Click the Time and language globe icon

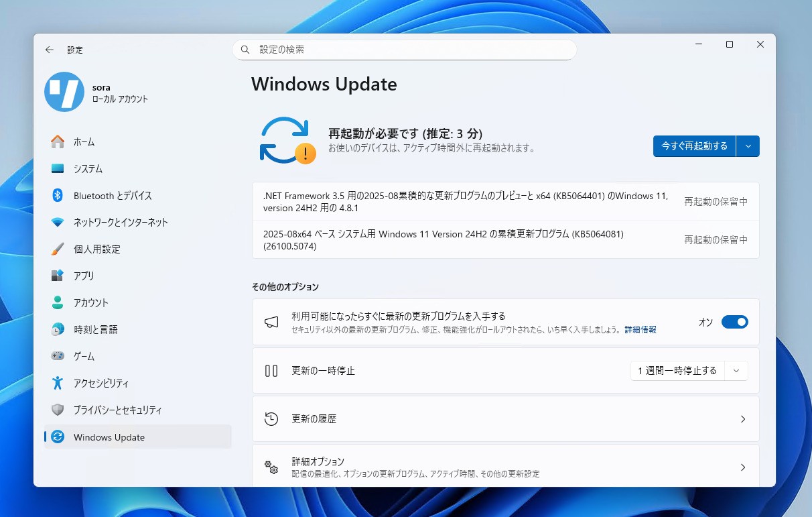[58, 329]
